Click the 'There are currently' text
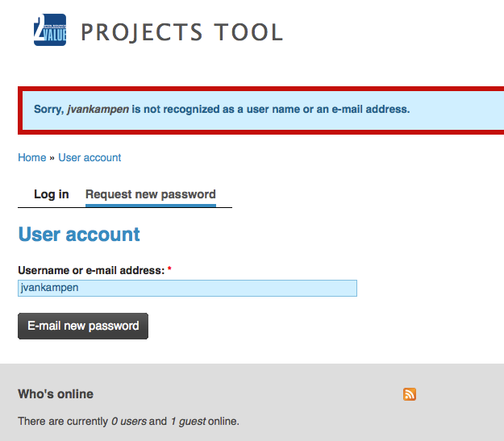 [x=63, y=421]
